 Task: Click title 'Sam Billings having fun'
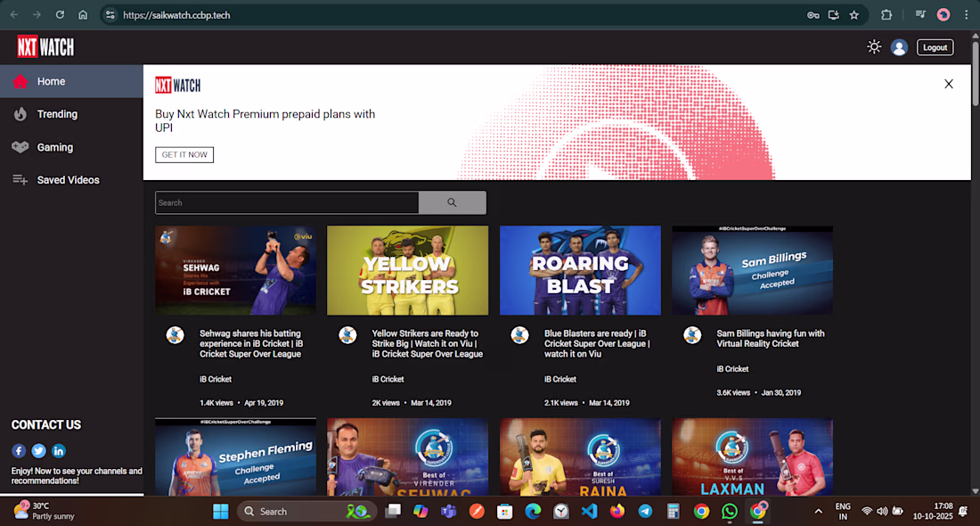point(770,339)
